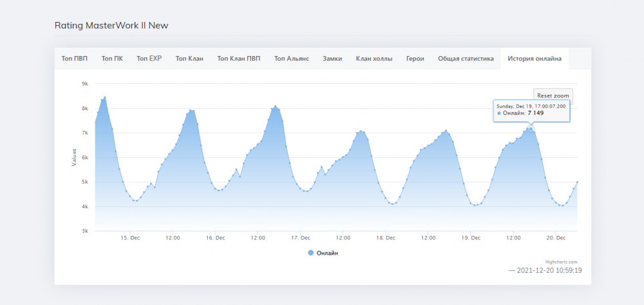Toggle the Онлайн series legend item
Image resolution: width=644 pixels, height=305 pixels.
pos(327,253)
